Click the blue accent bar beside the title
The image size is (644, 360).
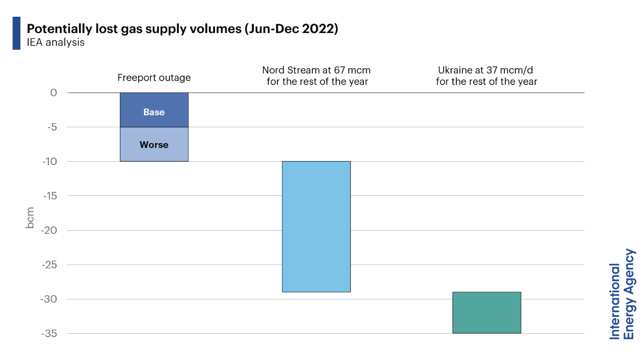[16, 33]
